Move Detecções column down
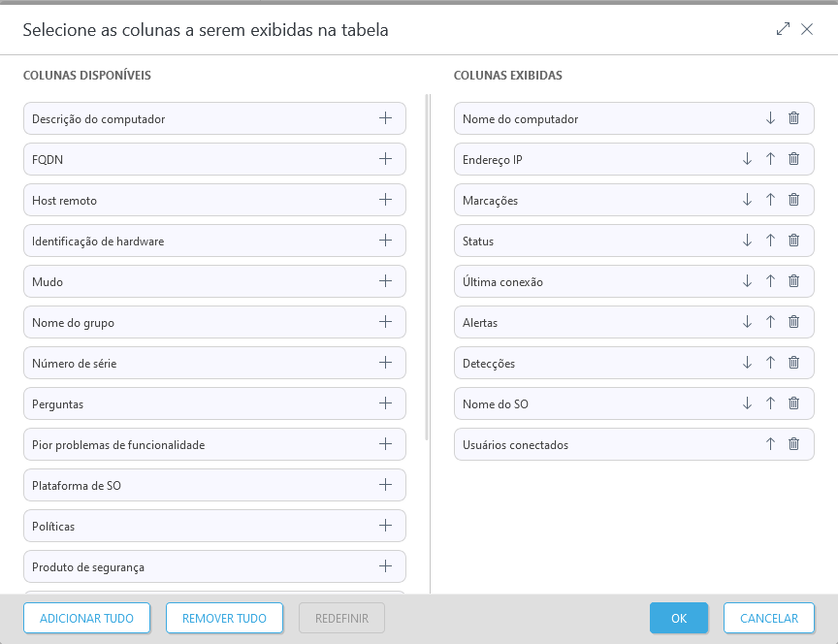The image size is (838, 644). point(747,363)
